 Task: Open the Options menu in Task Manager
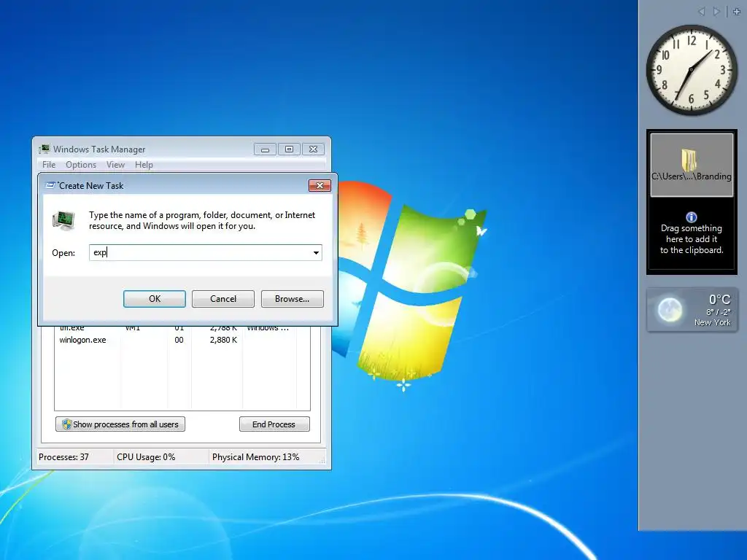coord(81,165)
